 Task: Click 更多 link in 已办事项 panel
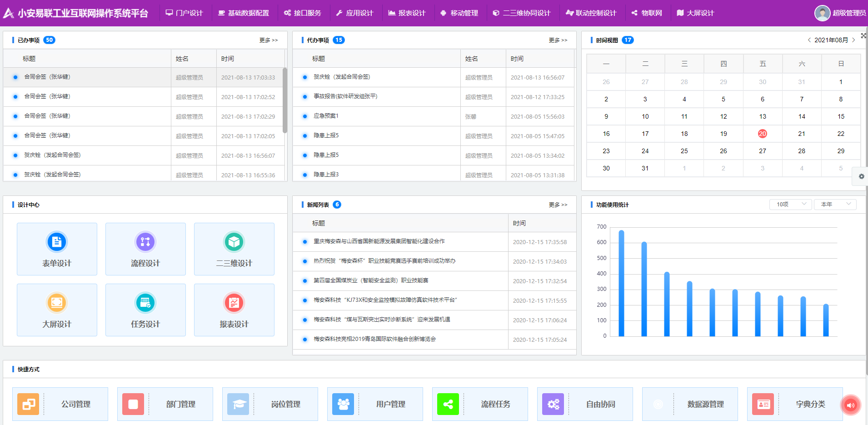268,40
